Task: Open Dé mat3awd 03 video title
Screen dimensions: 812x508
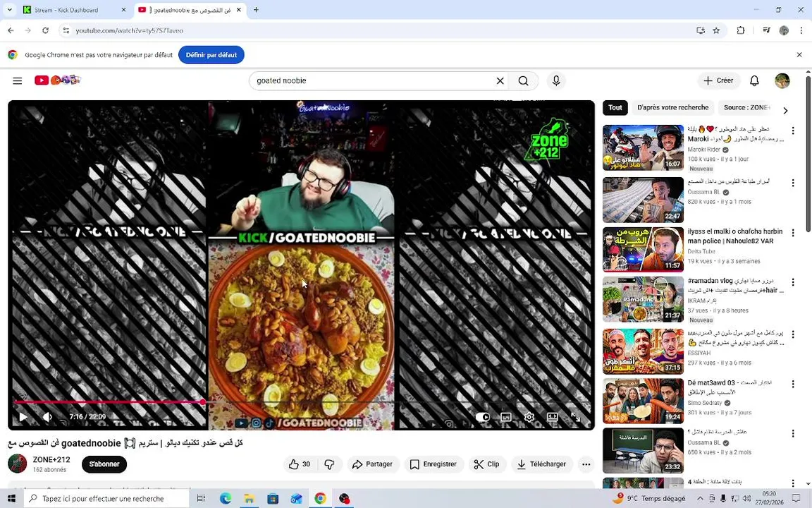Action: coord(730,387)
